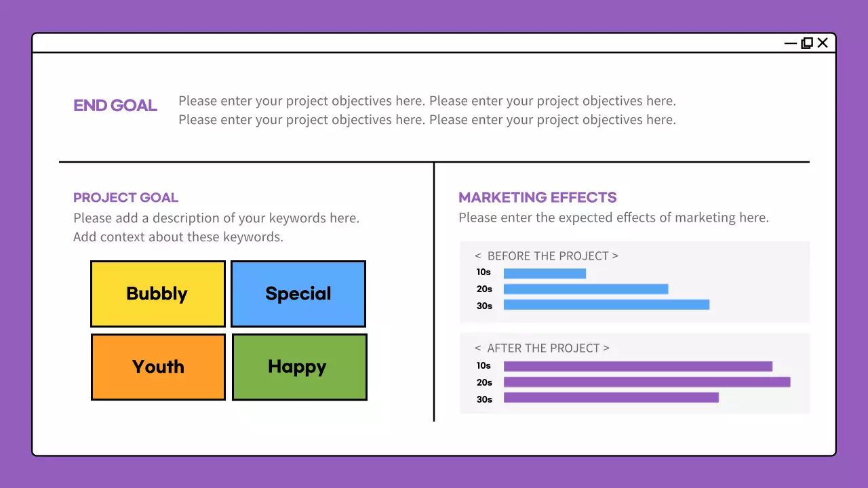Viewport: 868px width, 488px height.
Task: Select the blue 10s bar before project
Action: [545, 273]
